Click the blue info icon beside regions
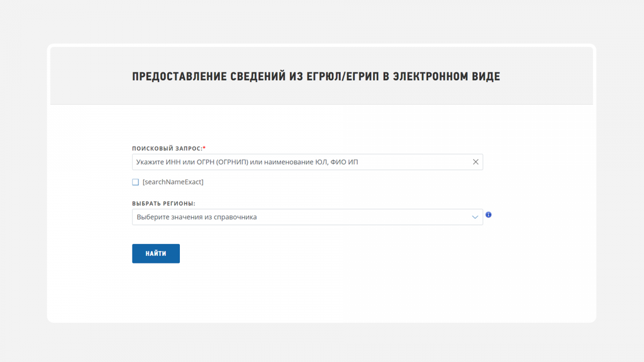The height and width of the screenshot is (362, 644). 488,215
